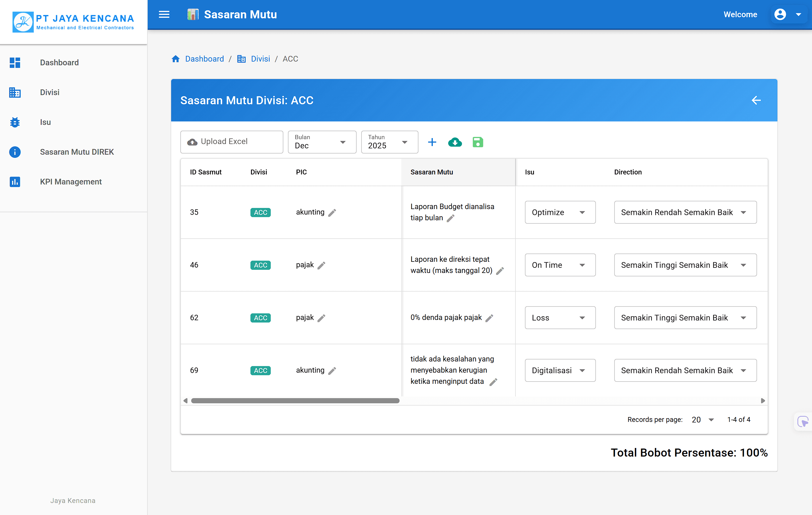Change the Isu dropdown from Optimize
812x515 pixels.
[560, 212]
